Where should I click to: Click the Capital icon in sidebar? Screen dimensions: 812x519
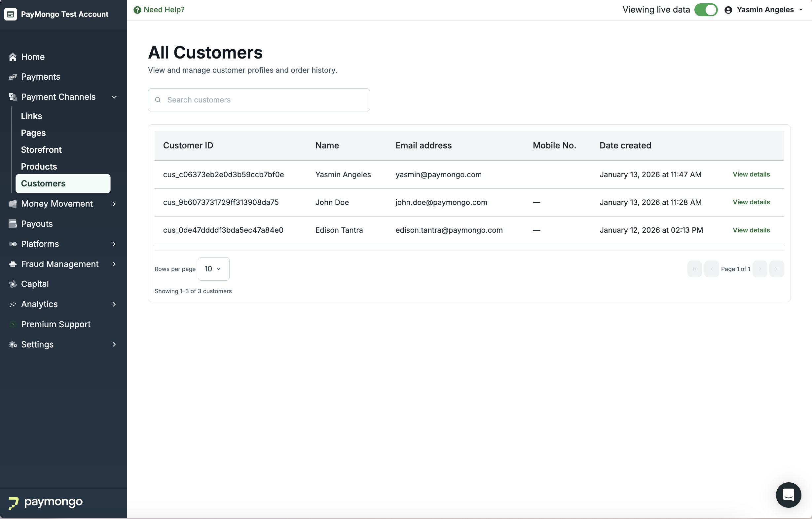[x=13, y=284]
